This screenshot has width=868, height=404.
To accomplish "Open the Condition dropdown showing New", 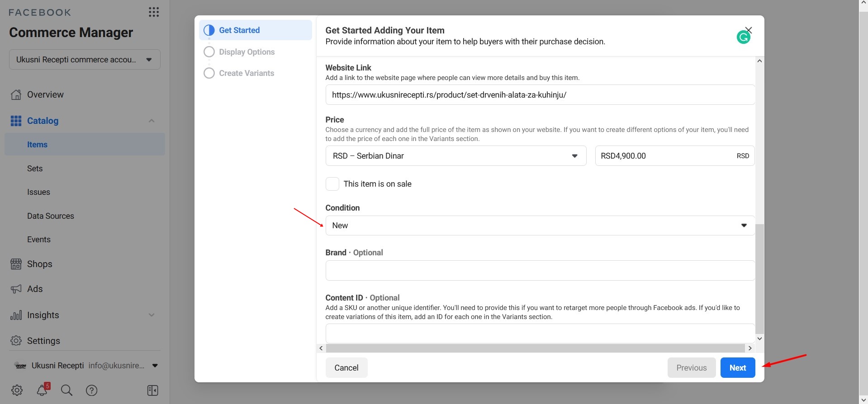I will pos(540,225).
